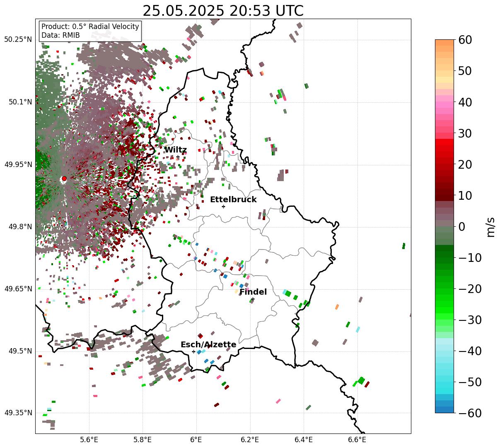Click the 10 tick label on colorbar
Image resolution: width=500 pixels, height=448 pixels.
click(465, 196)
